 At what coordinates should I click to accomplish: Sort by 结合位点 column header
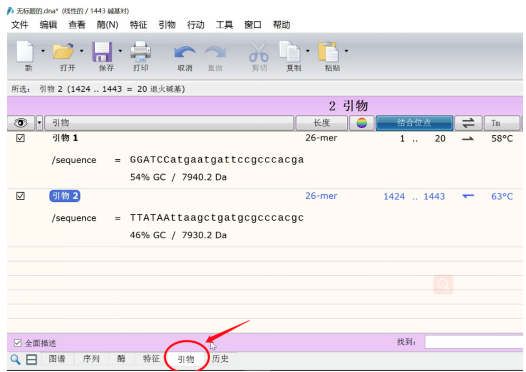click(414, 123)
